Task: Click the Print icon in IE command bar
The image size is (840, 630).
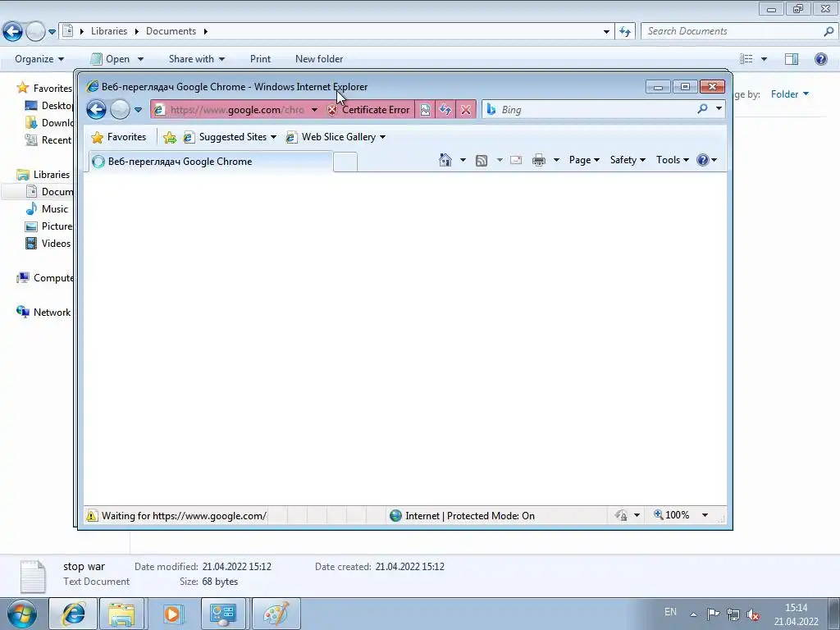Action: click(x=539, y=160)
